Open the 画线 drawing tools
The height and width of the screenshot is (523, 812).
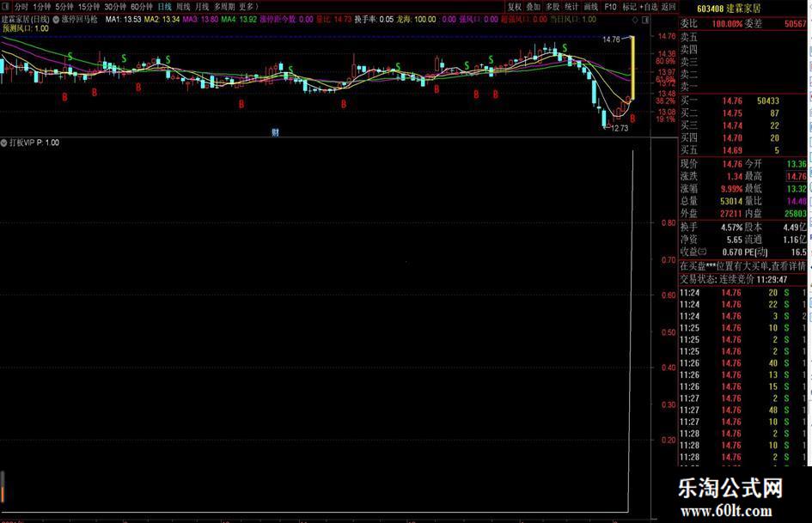[x=591, y=7]
